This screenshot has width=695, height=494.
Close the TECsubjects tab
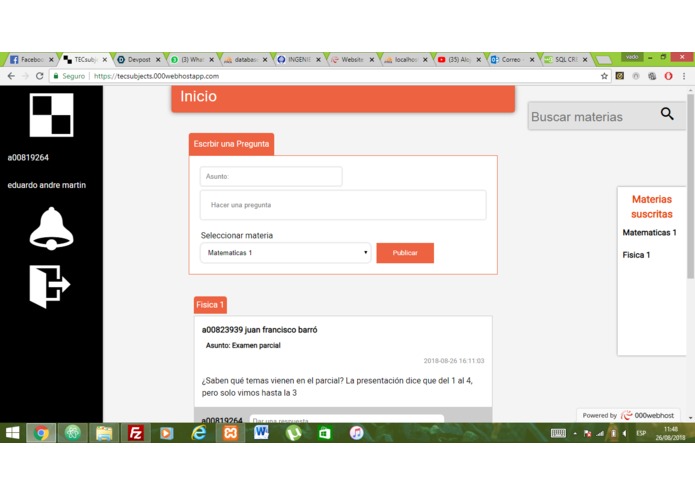click(x=105, y=59)
